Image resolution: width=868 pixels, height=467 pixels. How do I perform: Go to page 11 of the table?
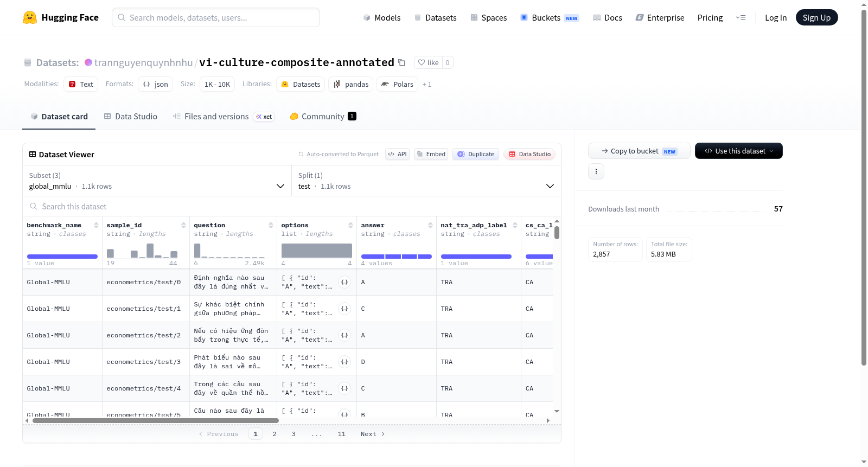[341, 434]
